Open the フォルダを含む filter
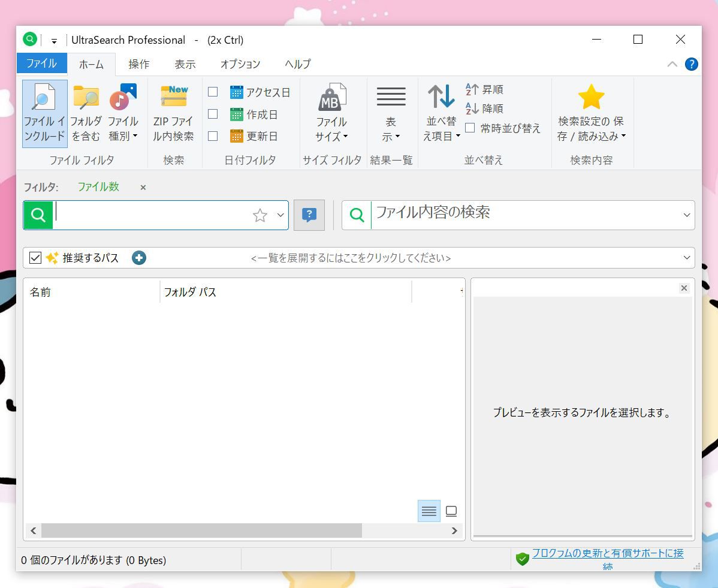Screen dimensions: 718x588 pos(86,114)
